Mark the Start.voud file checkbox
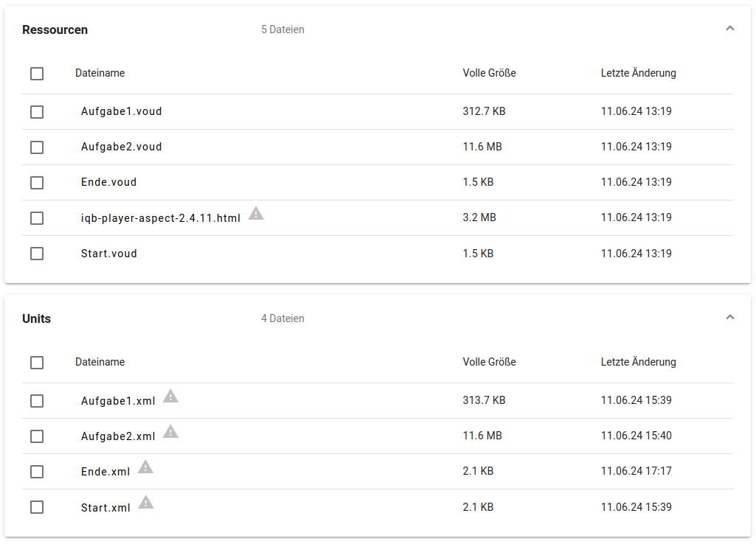The image size is (756, 544). [x=37, y=254]
